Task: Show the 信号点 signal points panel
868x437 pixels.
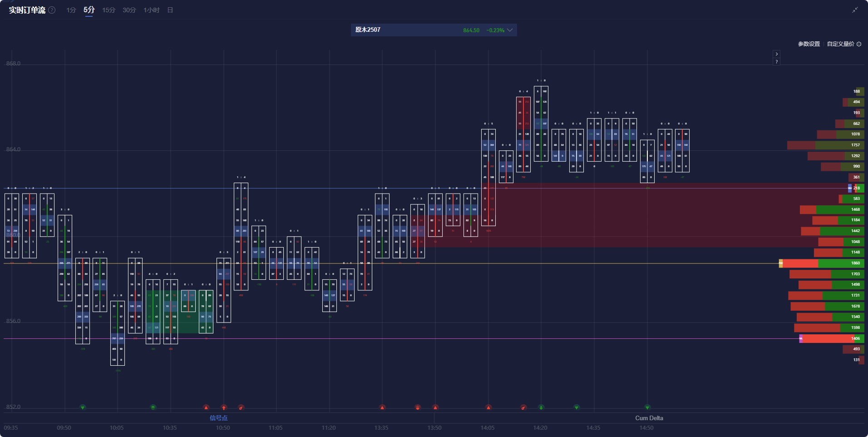Action: pyautogui.click(x=218, y=418)
